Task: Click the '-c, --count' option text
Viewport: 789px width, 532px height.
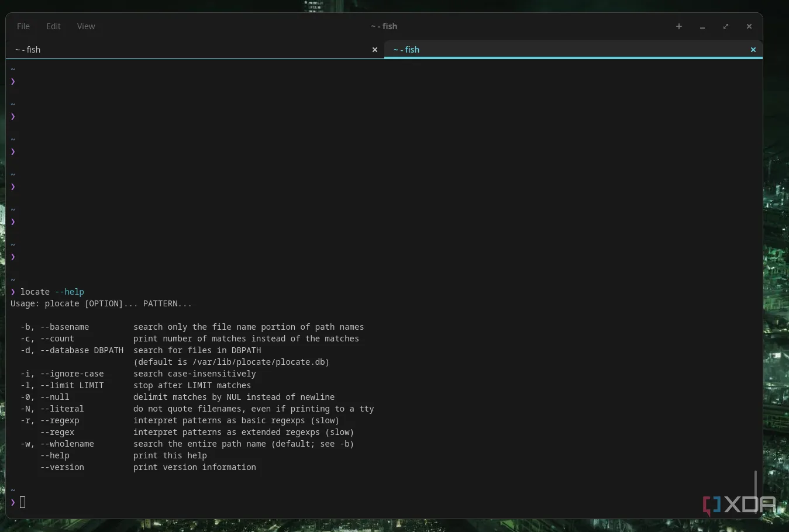Action: click(x=47, y=338)
